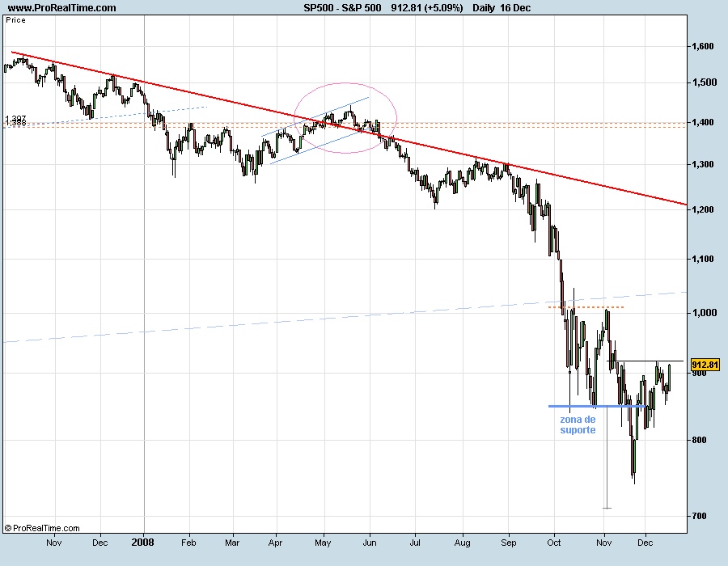Click the Aug month label
Screen dimensions: 728x566
point(463,543)
